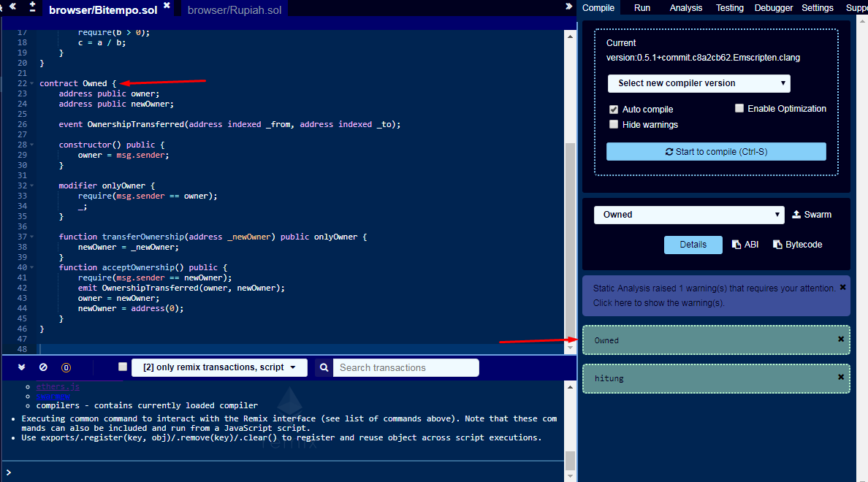Fold the contract Owned block at line 22
Image resolution: width=868 pixels, height=482 pixels.
click(31, 83)
